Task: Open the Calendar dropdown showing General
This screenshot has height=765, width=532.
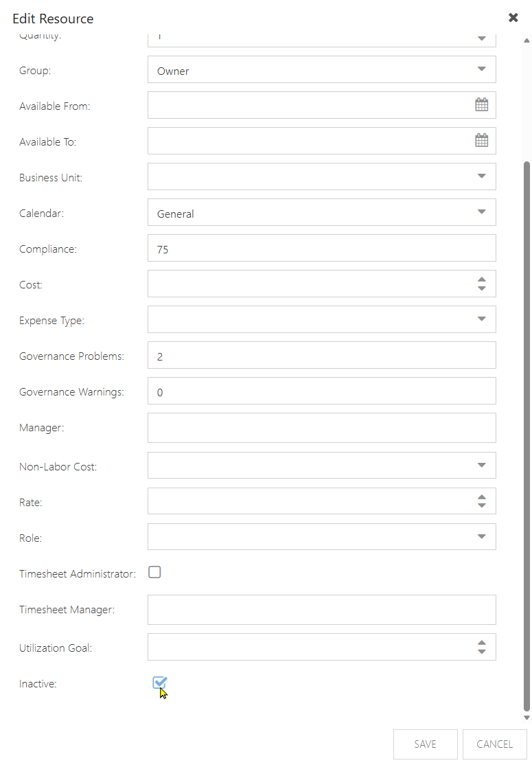Action: (x=481, y=212)
